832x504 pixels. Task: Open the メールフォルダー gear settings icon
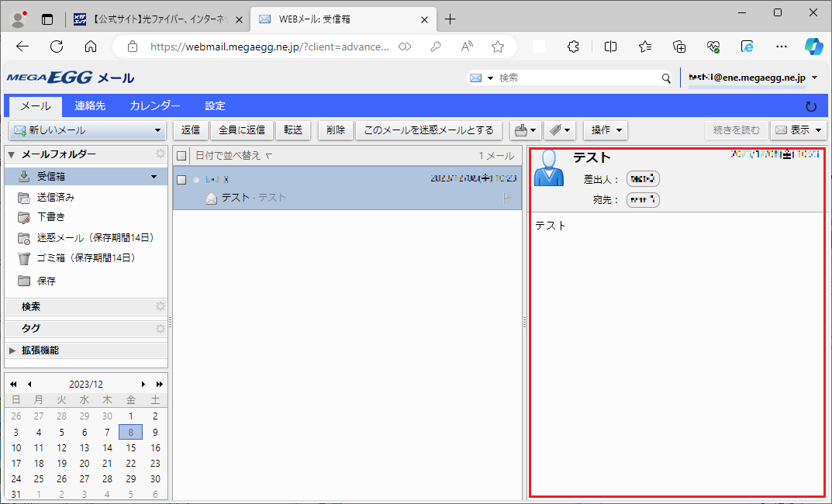pos(161,154)
